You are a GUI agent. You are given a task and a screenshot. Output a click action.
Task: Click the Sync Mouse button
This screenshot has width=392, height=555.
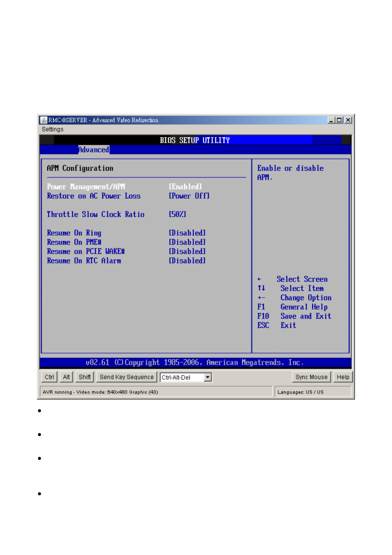(x=311, y=377)
